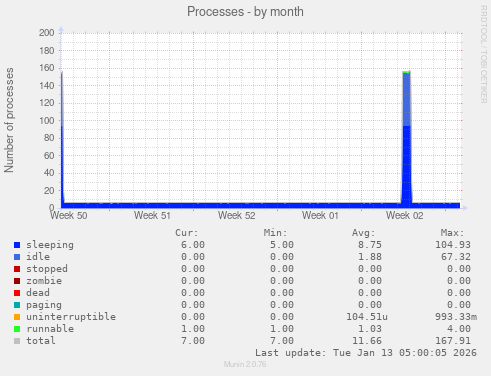Click the uninterruptible legend color swatch
Image resolution: width=491 pixels, height=376 pixels.
point(17,317)
